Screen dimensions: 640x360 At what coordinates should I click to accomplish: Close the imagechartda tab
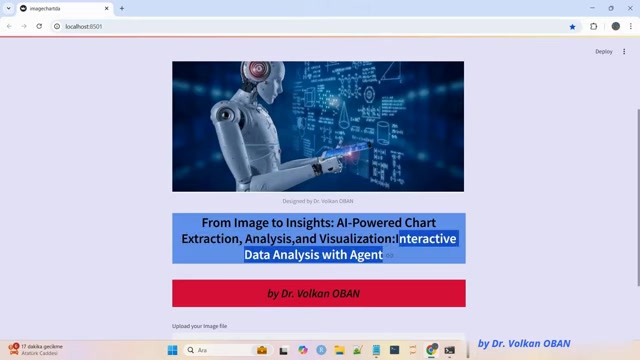tap(107, 8)
